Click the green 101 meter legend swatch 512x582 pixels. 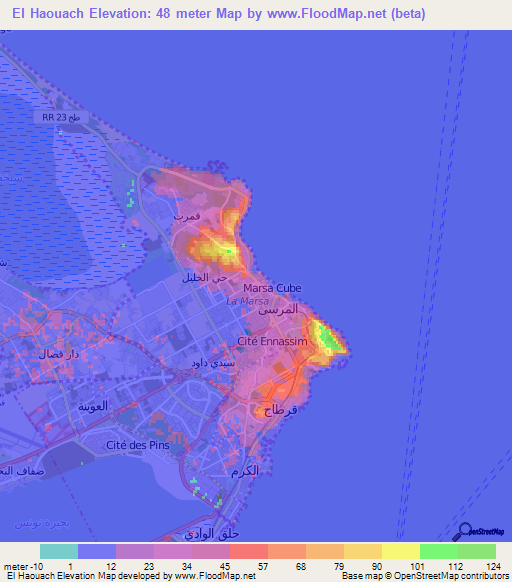[439, 551]
